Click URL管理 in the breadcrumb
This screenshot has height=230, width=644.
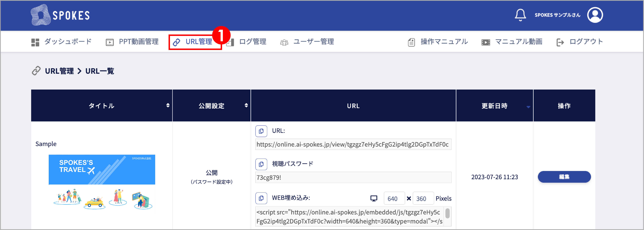point(59,71)
